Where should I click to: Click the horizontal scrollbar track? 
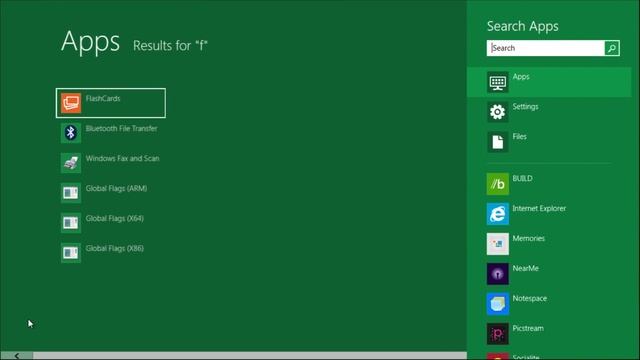[250, 356]
